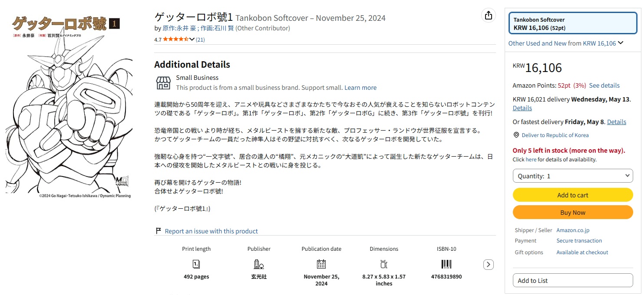644x295 pixels.
Task: Click the Publication date calendar icon
Action: [321, 264]
